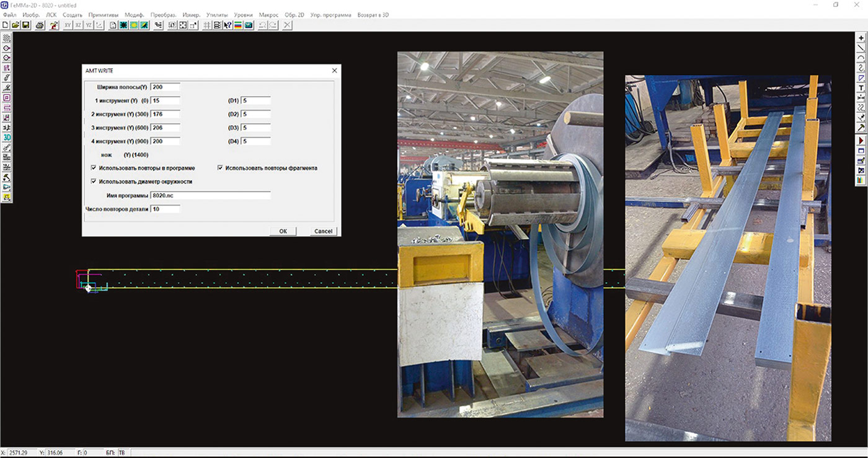
Task: Click the 3D icon in left toolbar
Action: [x=7, y=138]
